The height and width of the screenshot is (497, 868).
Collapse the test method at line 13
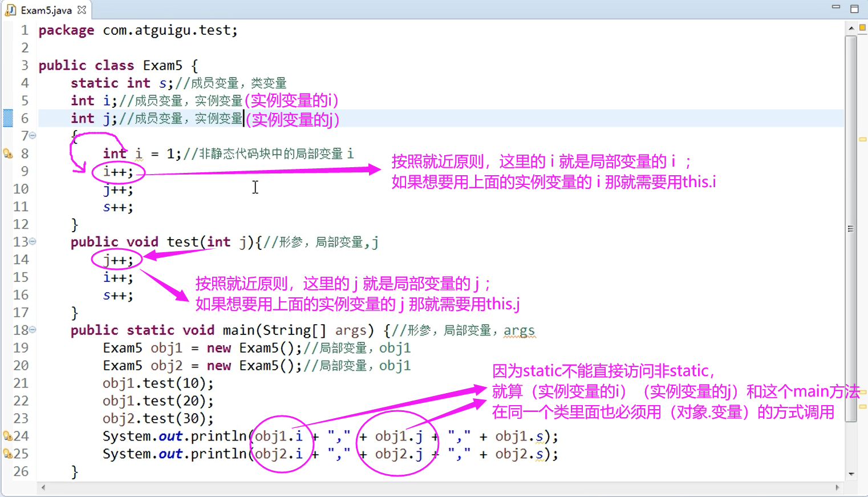tap(33, 241)
